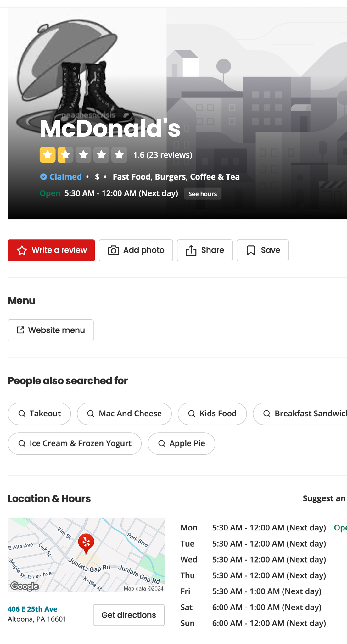Open the Burgers category link
The height and width of the screenshot is (644, 347).
pos(171,177)
